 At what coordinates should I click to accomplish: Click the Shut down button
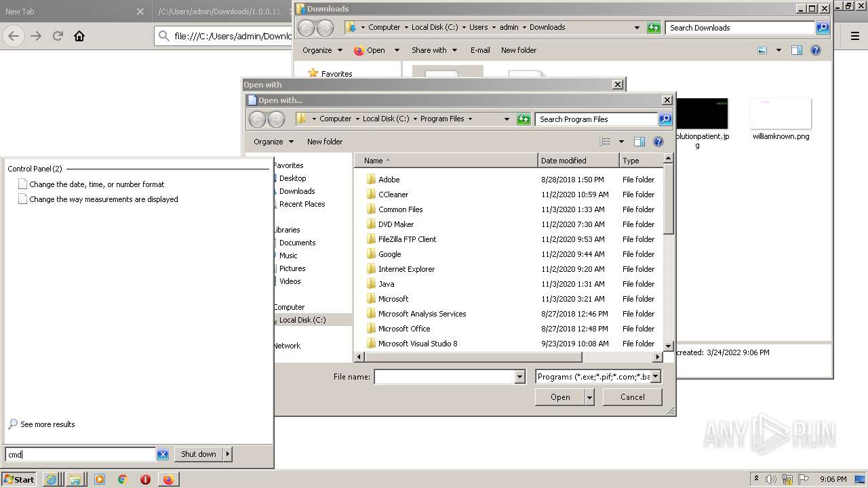199,454
